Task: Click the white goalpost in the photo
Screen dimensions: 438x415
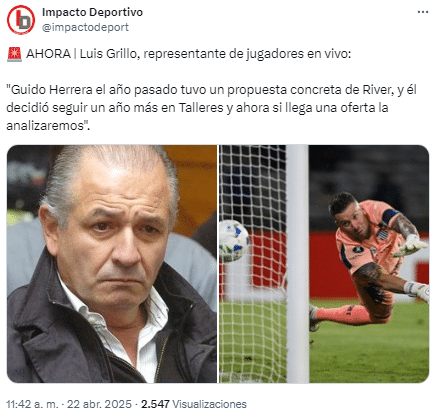Action: pyautogui.click(x=298, y=264)
